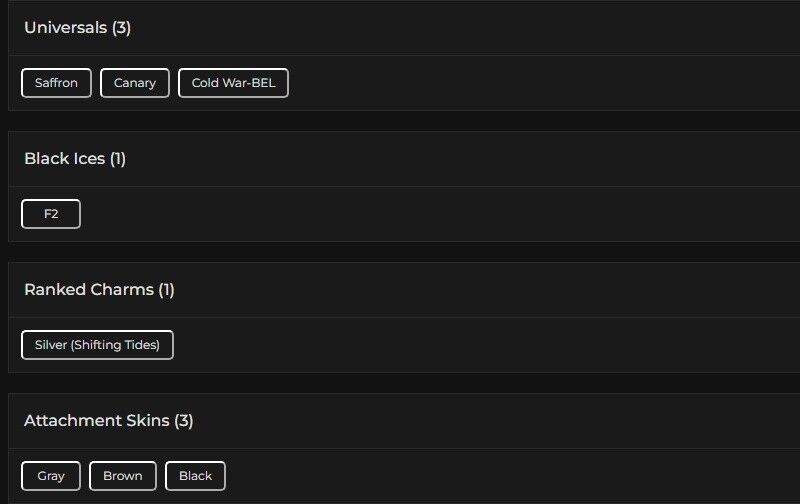Click the Canary skin tag
Image resolution: width=800 pixels, height=504 pixels.
pos(135,83)
